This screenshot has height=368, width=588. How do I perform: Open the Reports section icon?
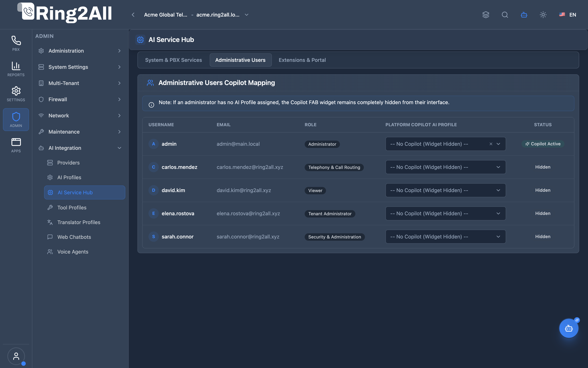coord(16,69)
